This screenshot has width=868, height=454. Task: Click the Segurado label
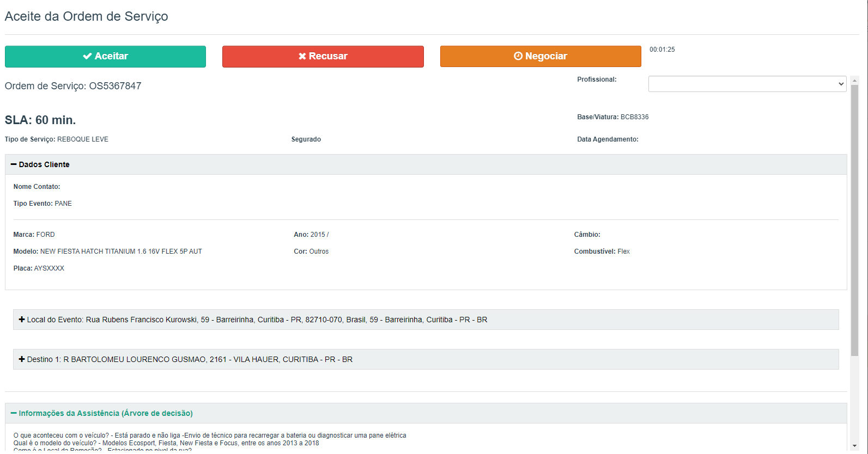point(306,139)
